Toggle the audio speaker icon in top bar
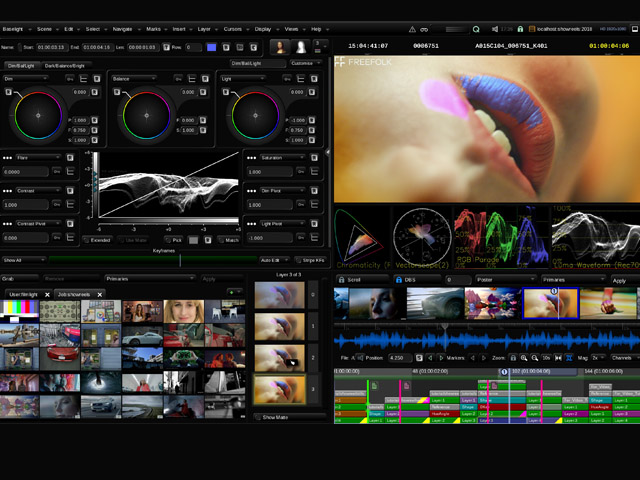Image resolution: width=640 pixels, height=480 pixels. (494, 29)
